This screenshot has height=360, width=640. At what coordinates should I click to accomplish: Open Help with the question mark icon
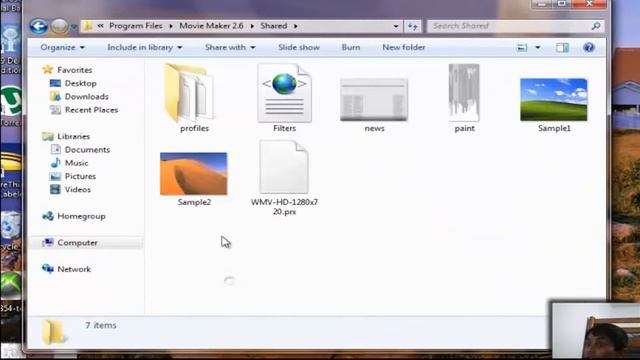tap(589, 47)
